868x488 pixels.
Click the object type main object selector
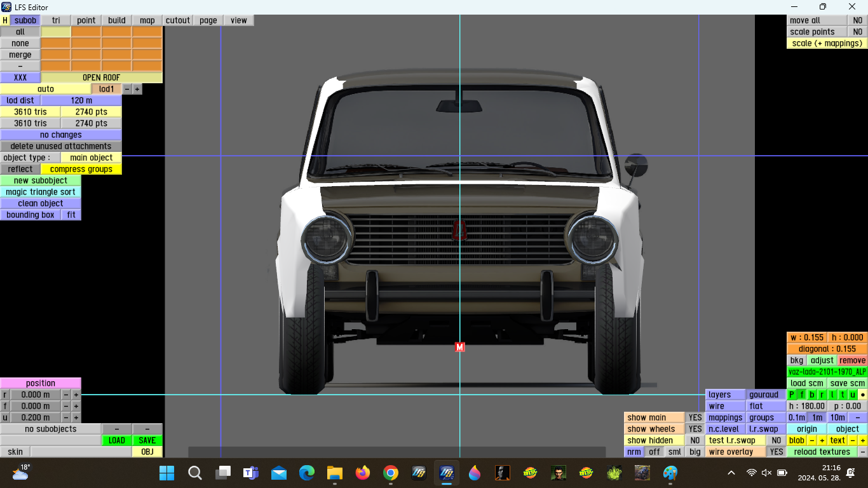click(x=91, y=158)
